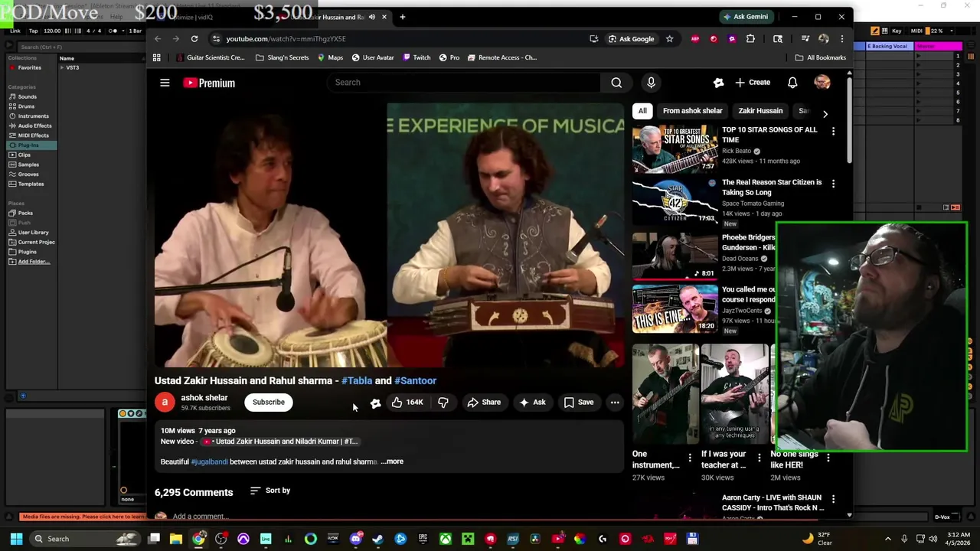The image size is (980, 551).
Task: Open the All Bookmarks folder
Action: coord(821,57)
